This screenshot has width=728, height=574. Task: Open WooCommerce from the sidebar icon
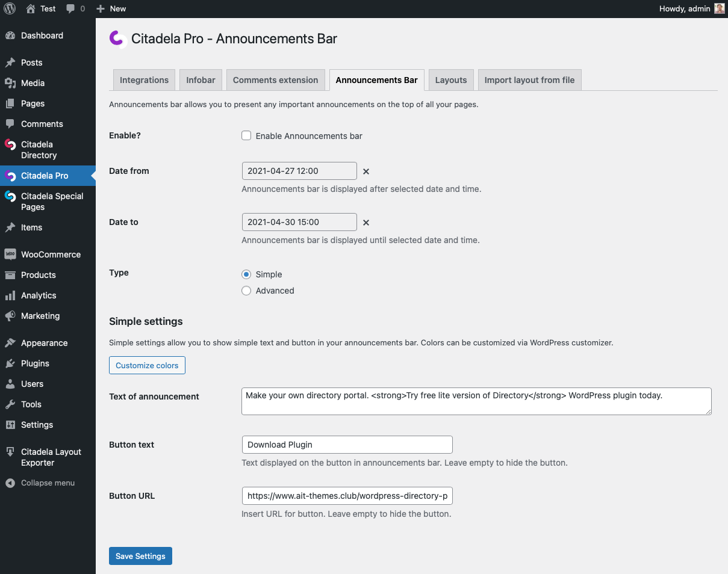click(10, 255)
